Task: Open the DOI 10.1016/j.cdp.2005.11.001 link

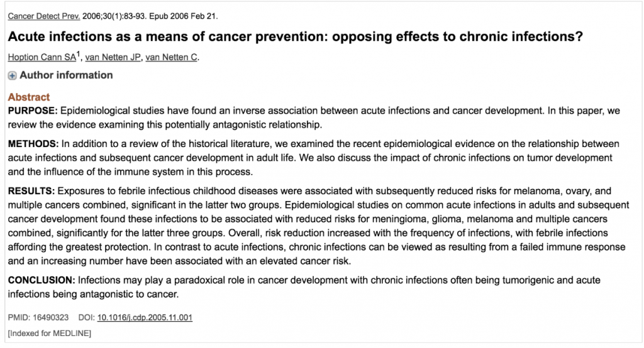Action: [x=145, y=317]
